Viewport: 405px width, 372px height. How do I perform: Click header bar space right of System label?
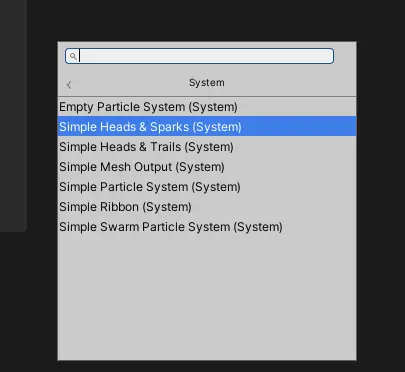[x=290, y=83]
